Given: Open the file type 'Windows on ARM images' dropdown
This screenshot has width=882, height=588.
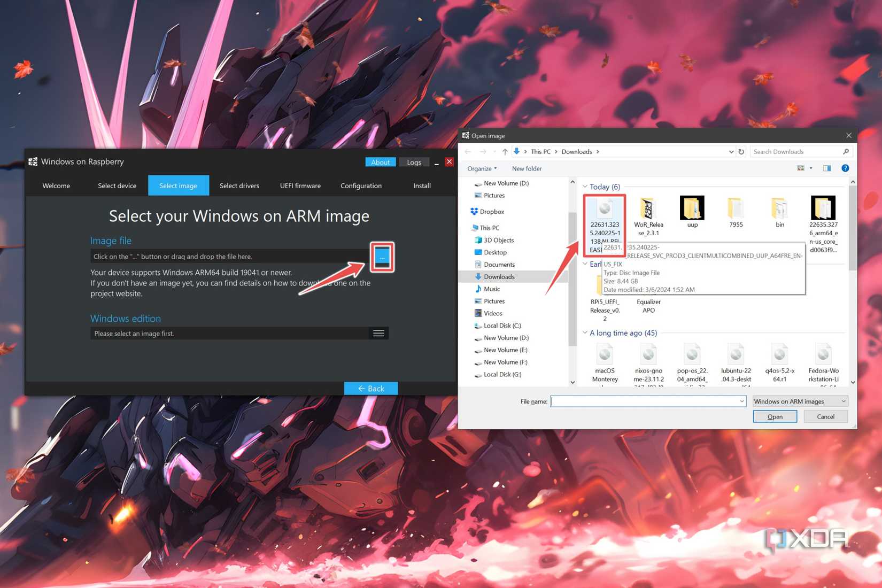Looking at the screenshot, I should click(800, 401).
